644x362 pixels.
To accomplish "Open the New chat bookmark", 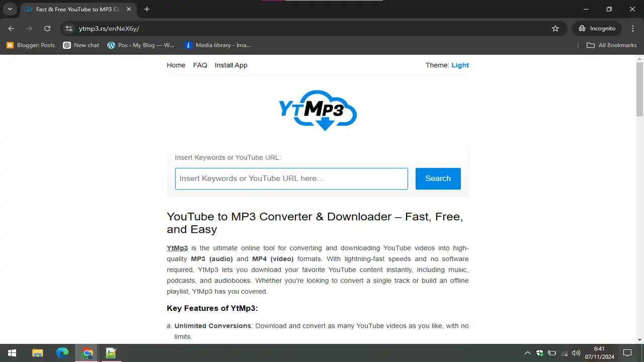I will click(81, 45).
